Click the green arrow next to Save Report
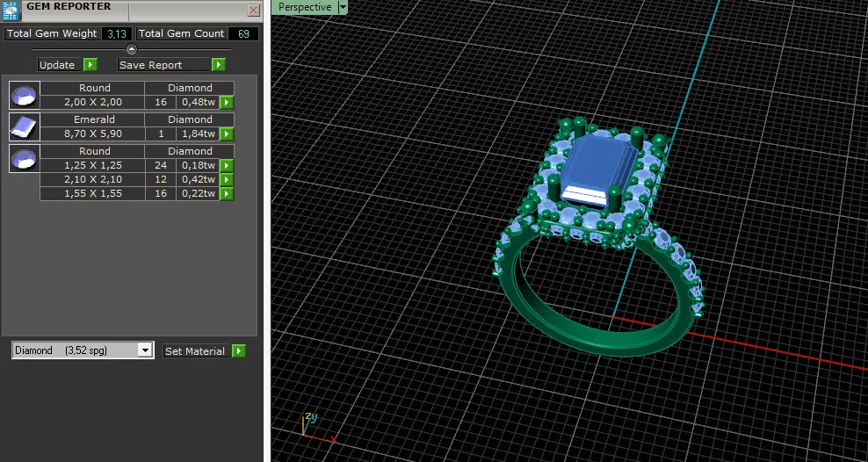Viewport: 868px width, 462px height. pos(219,65)
